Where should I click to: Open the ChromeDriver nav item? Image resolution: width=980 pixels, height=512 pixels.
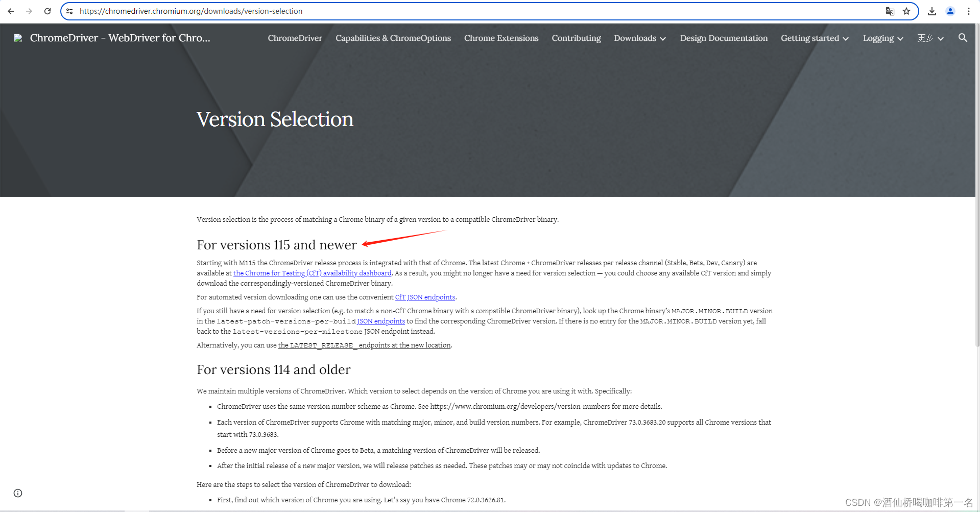tap(295, 38)
